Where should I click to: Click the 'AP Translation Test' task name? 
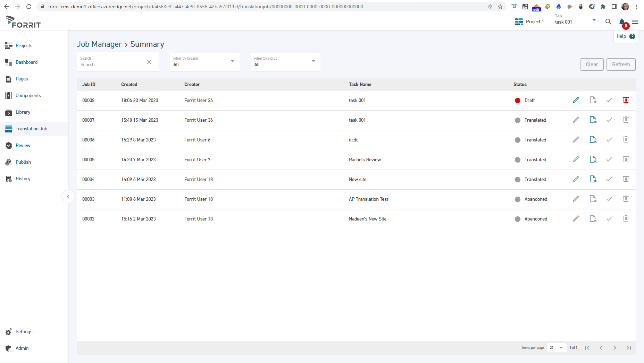click(369, 199)
